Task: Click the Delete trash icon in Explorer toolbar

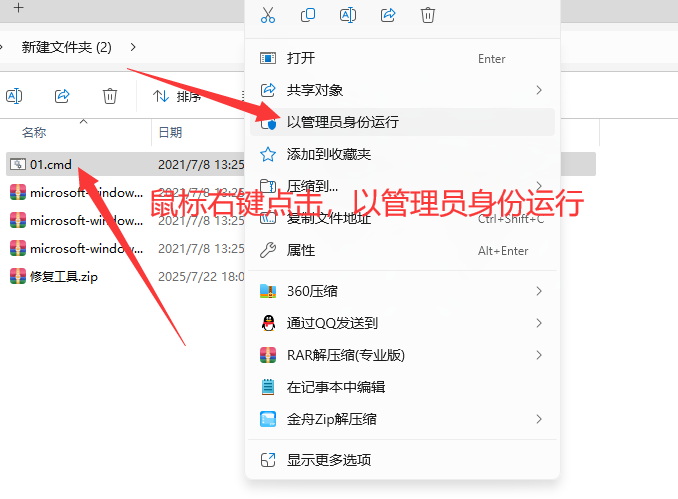Action: tap(110, 96)
